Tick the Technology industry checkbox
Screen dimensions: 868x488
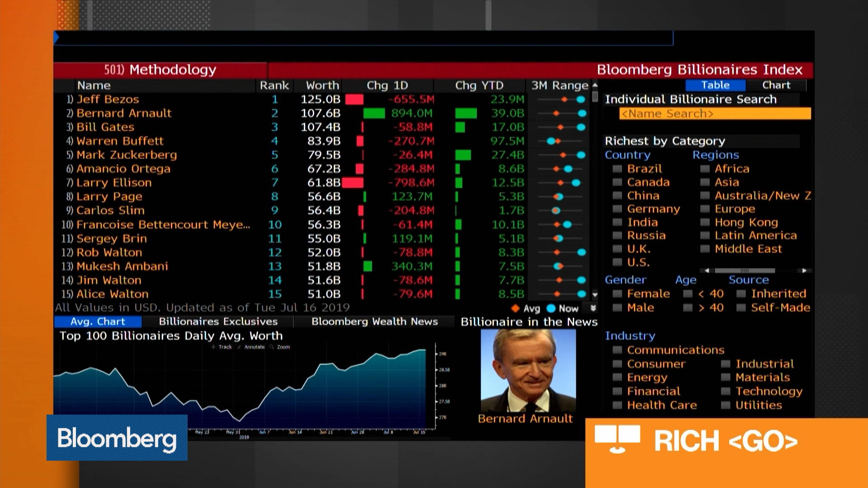pos(726,392)
